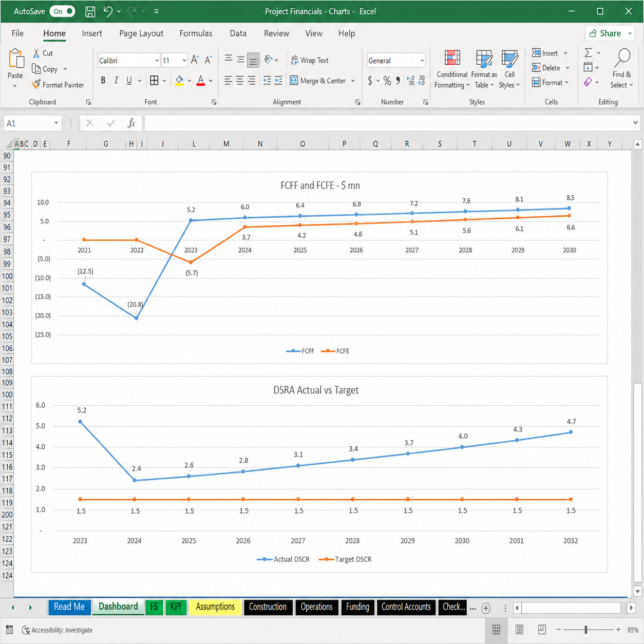Viewport: 644px width, 644px height.
Task: Add a new sheet with plus button
Action: pos(486,608)
